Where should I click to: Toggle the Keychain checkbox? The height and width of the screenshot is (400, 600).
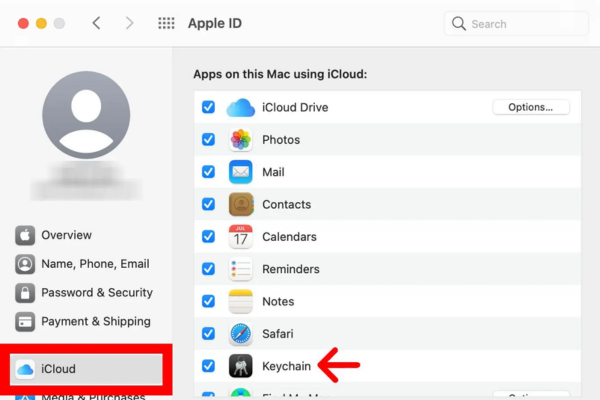[208, 366]
